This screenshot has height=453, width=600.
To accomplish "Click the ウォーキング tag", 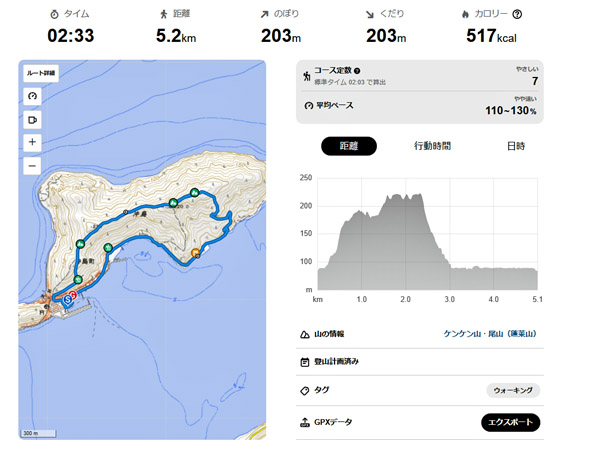I will (514, 391).
